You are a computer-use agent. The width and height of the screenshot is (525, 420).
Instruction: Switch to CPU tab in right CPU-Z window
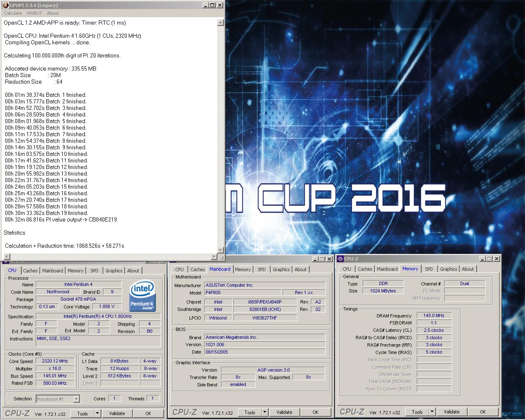pos(347,269)
